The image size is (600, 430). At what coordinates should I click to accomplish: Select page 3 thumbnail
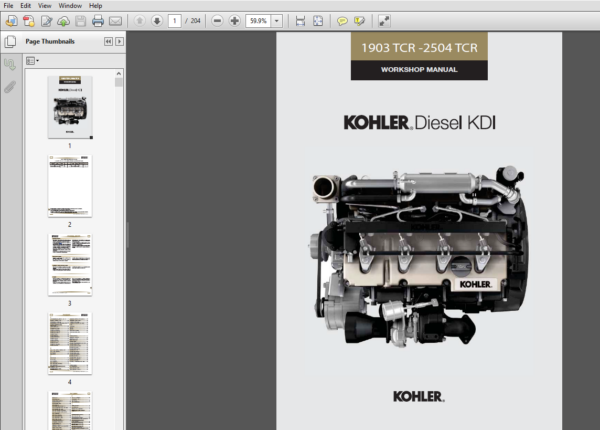click(x=70, y=265)
